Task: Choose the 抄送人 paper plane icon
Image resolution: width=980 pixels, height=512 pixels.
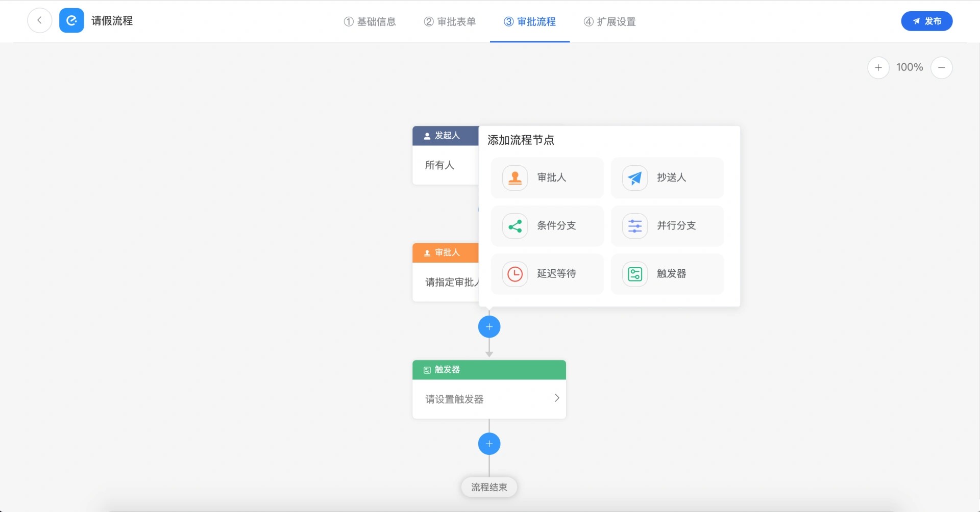Action: (x=634, y=178)
